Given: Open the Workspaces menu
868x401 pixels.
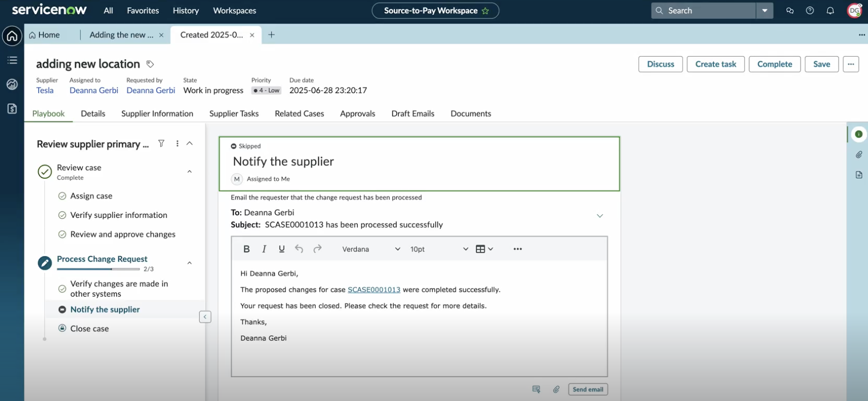Looking at the screenshot, I should point(235,11).
